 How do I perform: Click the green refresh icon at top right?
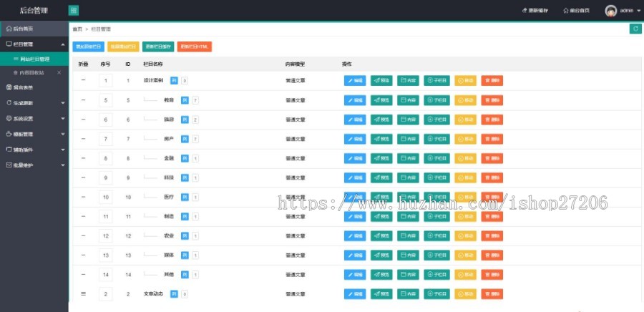tap(635, 29)
